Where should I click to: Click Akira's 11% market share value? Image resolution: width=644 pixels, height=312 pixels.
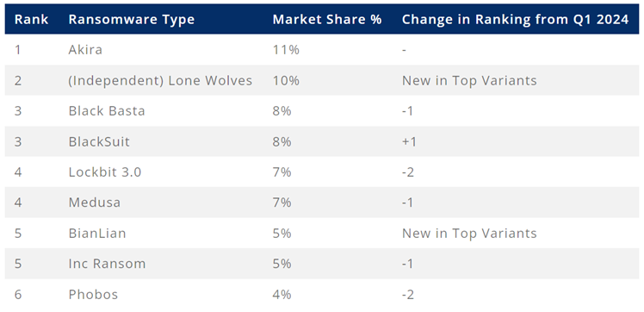point(286,50)
